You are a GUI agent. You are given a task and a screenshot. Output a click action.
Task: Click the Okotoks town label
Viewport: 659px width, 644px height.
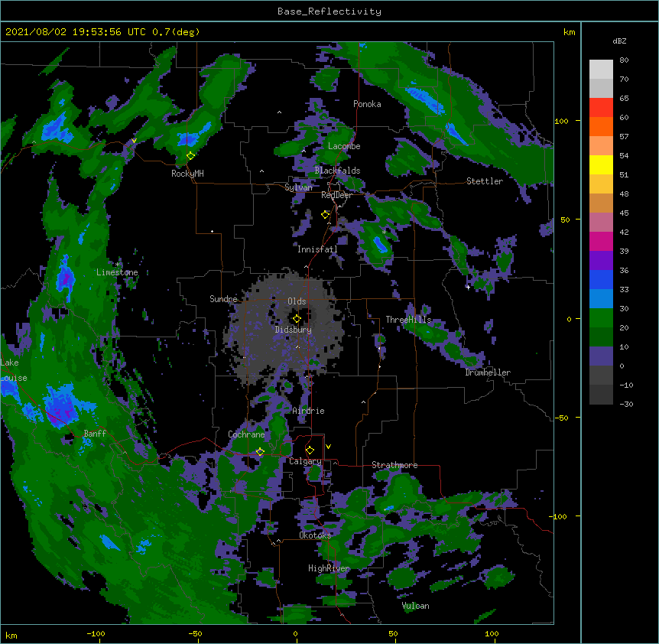315,535
